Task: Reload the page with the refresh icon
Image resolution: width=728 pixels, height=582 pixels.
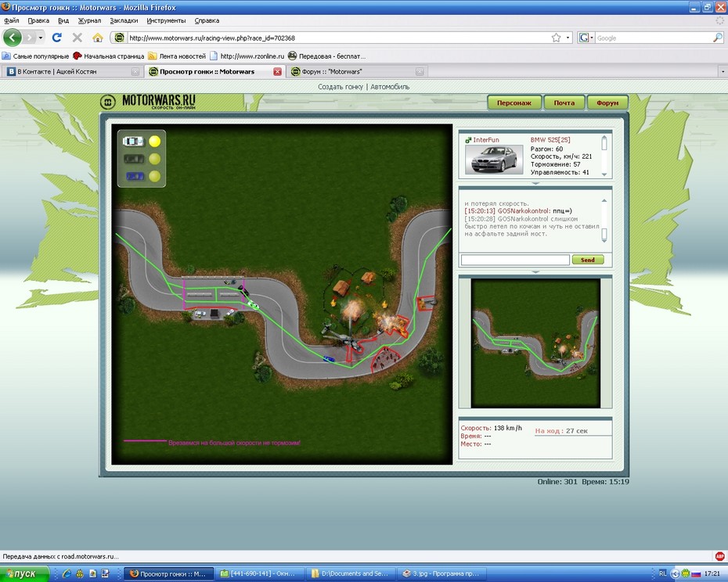Action: 57,38
